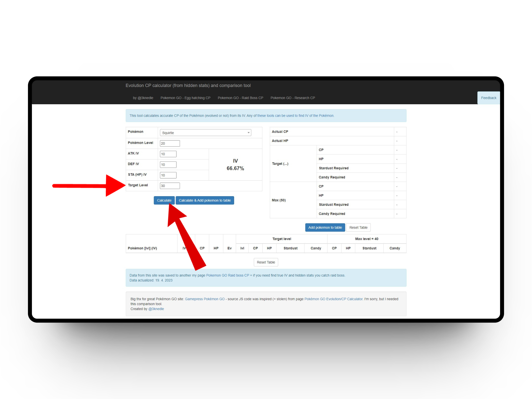Open the Pokemon GO Raid boss CP link
Screen dimensions: 532x399
(227, 275)
